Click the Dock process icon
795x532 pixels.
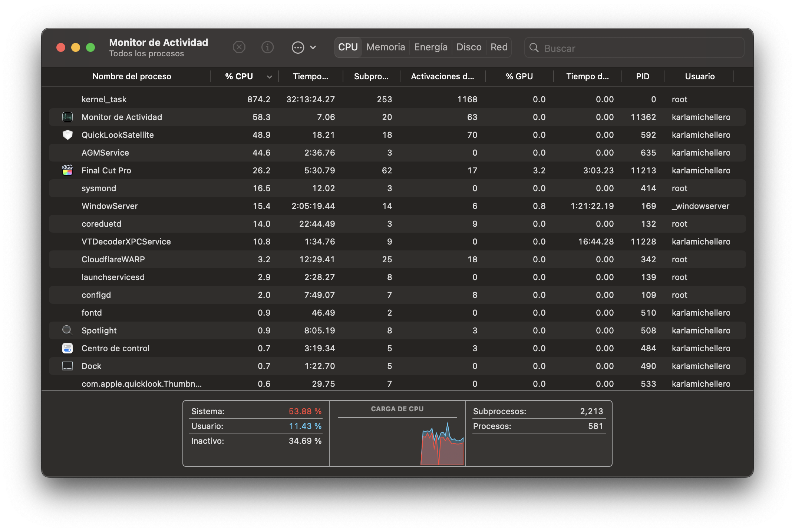click(x=67, y=366)
